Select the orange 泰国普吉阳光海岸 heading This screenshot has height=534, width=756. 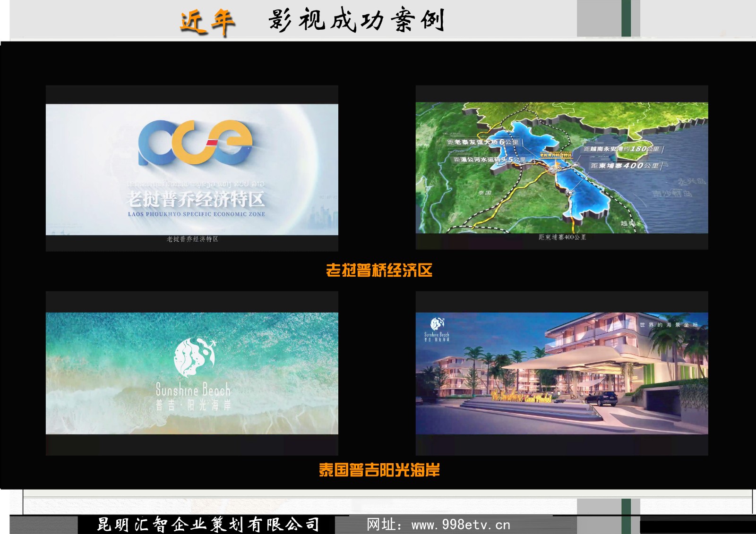(379, 470)
